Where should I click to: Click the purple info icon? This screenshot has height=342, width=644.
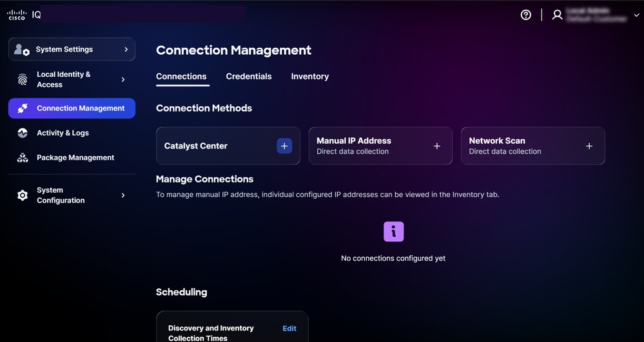tap(393, 232)
